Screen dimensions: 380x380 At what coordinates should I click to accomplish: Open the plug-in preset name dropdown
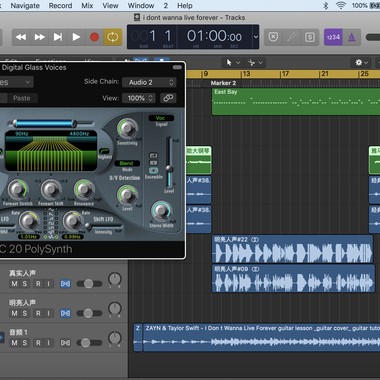[x=16, y=82]
